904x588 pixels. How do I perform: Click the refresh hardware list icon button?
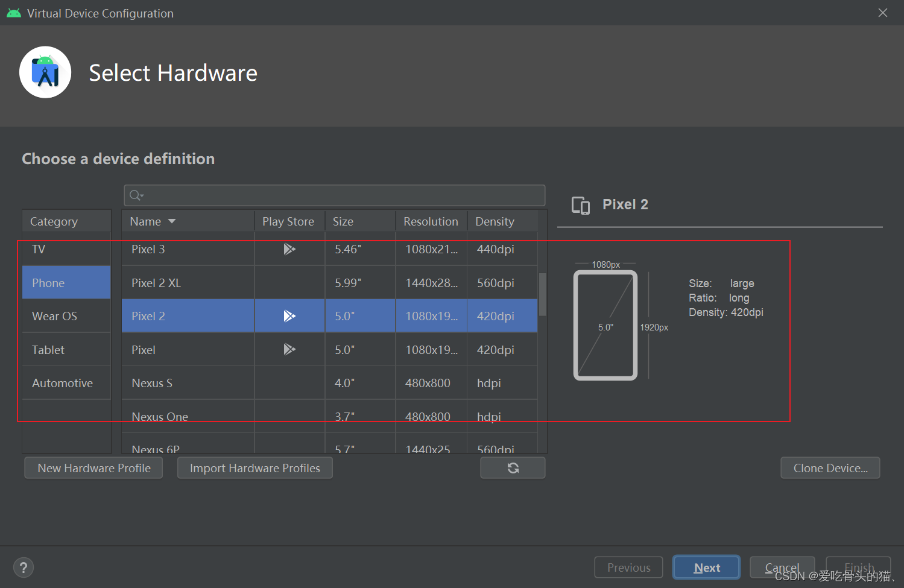513,468
